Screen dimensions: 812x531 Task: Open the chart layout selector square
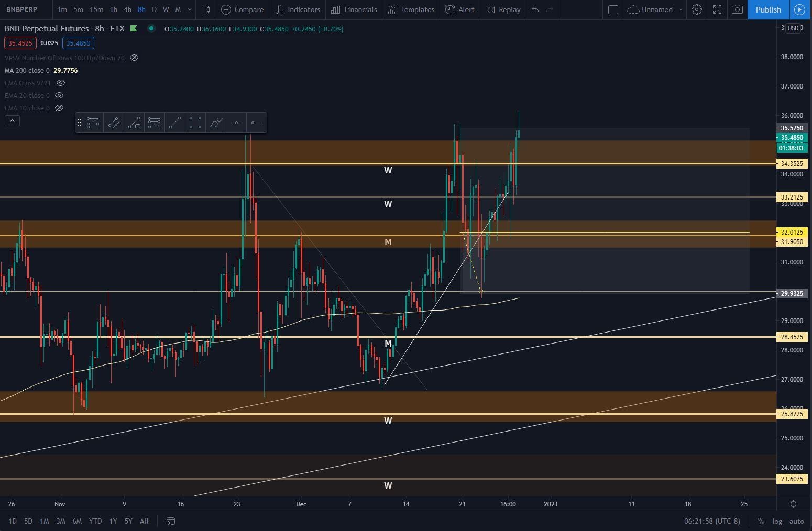click(x=613, y=9)
